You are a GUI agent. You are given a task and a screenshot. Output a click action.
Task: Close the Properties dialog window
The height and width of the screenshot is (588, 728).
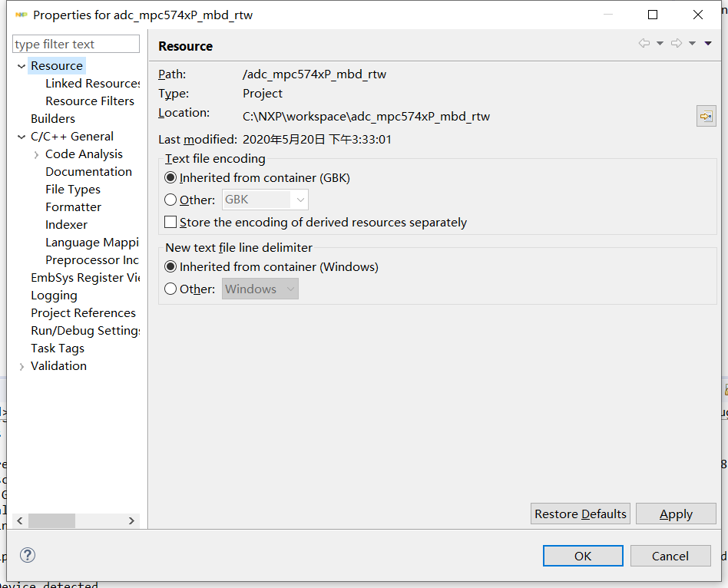[698, 15]
